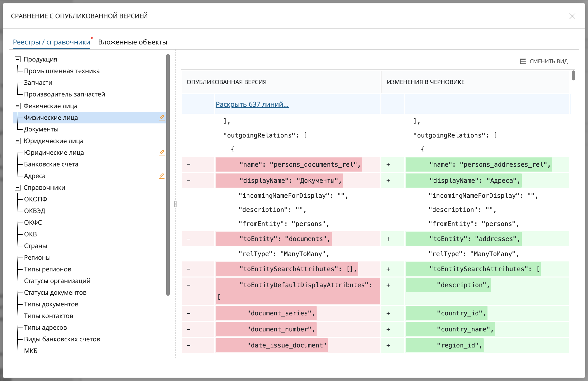This screenshot has width=588, height=381.
Task: Select Типы адресов in the tree
Action: coord(45,328)
